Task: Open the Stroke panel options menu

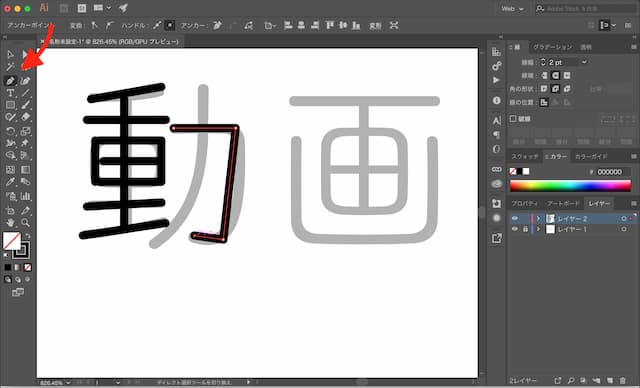Action: (633, 47)
